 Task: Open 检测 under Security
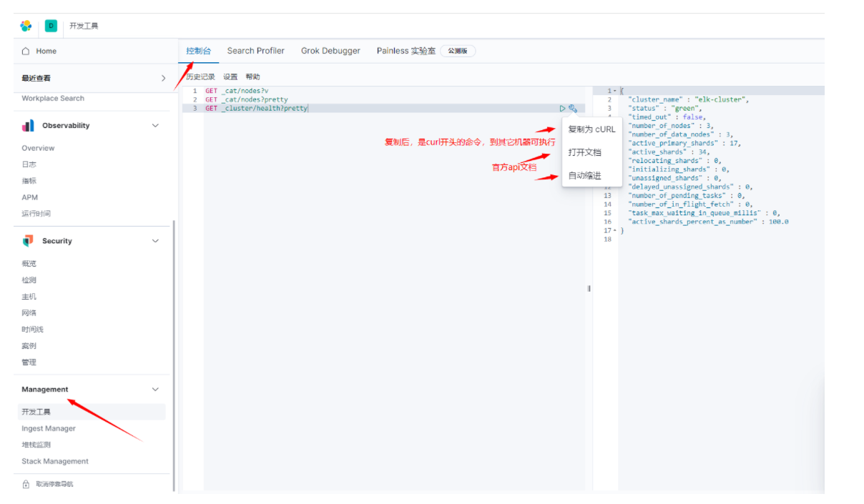(x=29, y=280)
